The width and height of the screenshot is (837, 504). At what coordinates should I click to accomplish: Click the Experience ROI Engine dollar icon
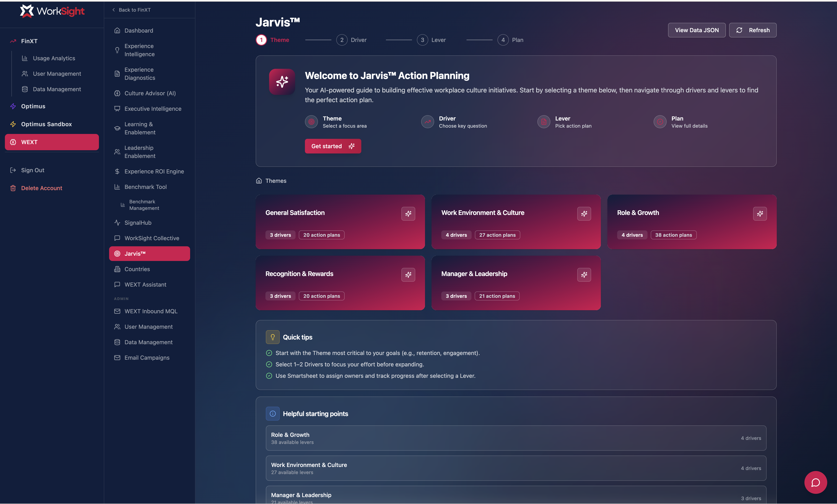(x=117, y=172)
